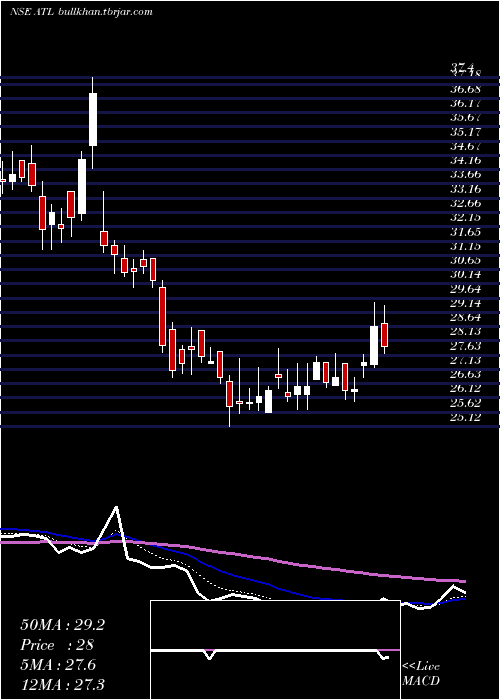Click the 34.67 price axis label
The width and height of the screenshot is (500, 700).
[465, 146]
